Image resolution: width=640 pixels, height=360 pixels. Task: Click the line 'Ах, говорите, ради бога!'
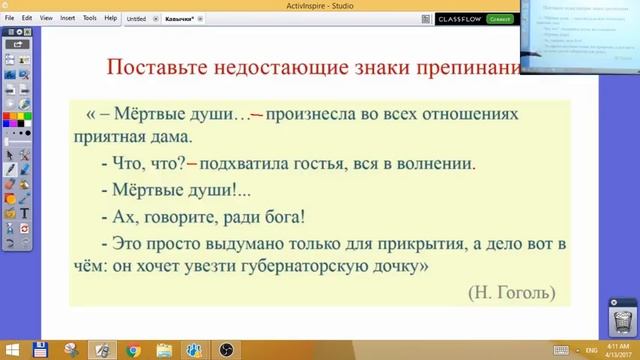(208, 217)
